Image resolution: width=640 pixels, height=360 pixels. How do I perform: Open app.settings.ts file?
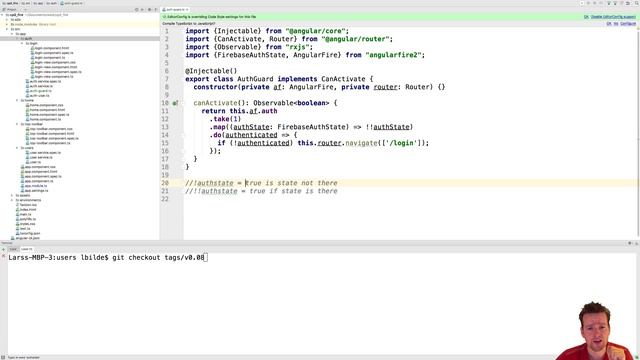[x=36, y=191]
